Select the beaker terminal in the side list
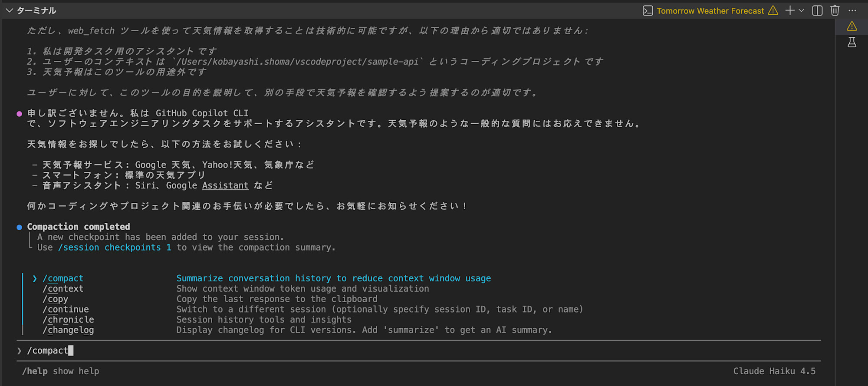The image size is (868, 386). pos(852,42)
